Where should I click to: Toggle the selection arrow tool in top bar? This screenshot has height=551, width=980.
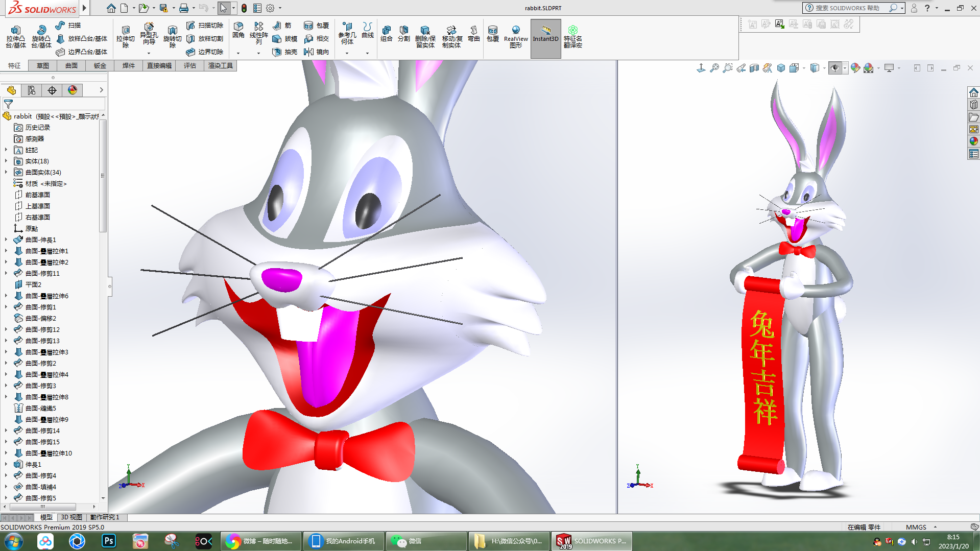pos(223,8)
